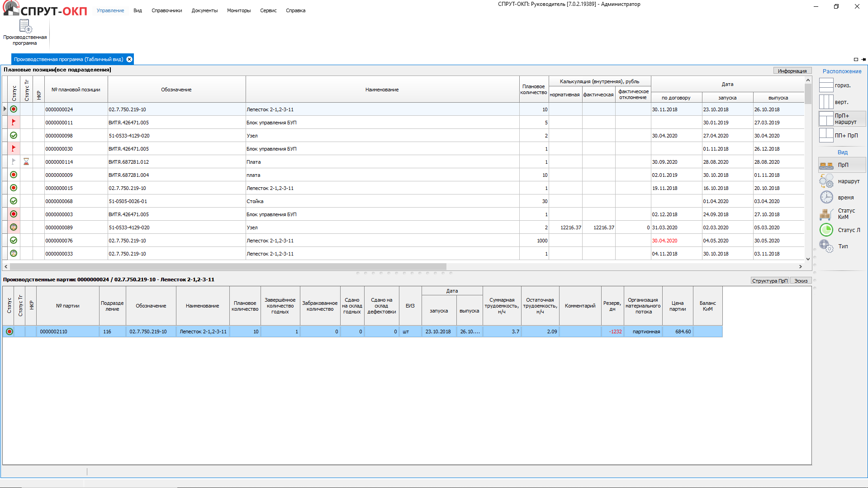Switch to время view with clock icon
Image resolution: width=868 pixels, height=488 pixels.
click(x=826, y=198)
